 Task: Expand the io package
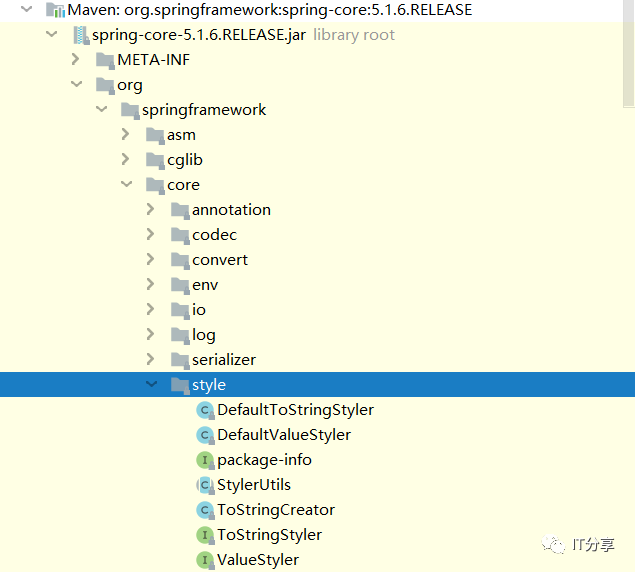click(150, 309)
